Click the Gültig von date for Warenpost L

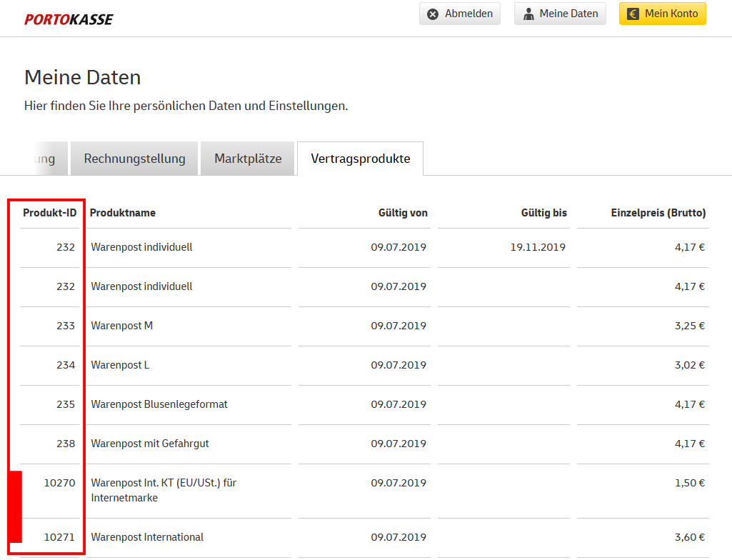tap(398, 365)
